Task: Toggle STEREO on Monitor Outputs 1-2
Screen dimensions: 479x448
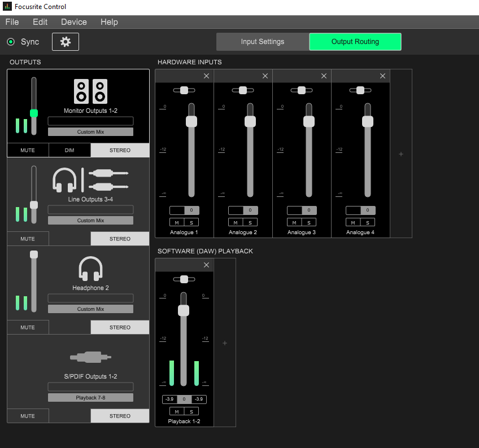Action: coord(120,150)
